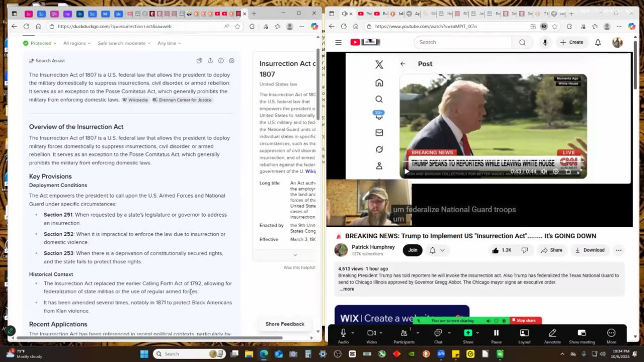644x362 pixels.
Task: Click the taskbar Search box
Action: tap(189, 354)
